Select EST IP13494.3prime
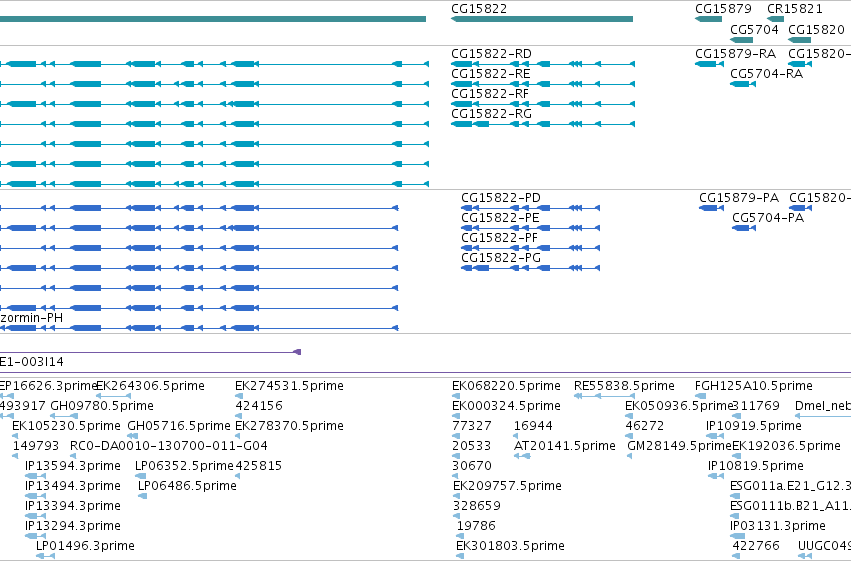Image resolution: width=851 pixels, height=561 pixels. (73, 486)
